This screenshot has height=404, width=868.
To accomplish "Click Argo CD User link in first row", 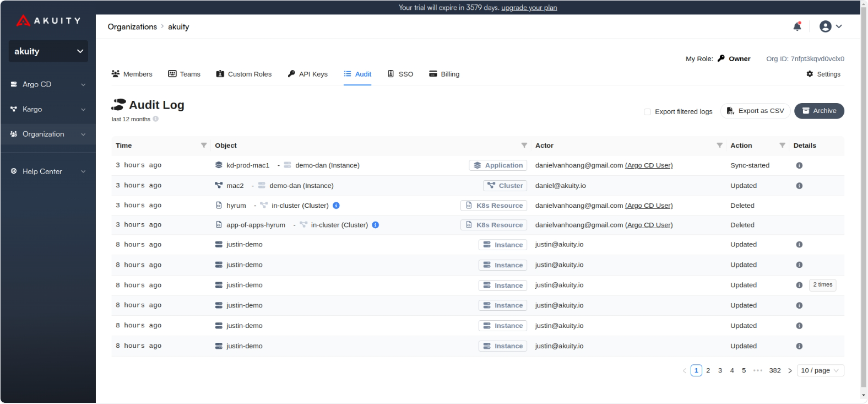I will [x=649, y=165].
